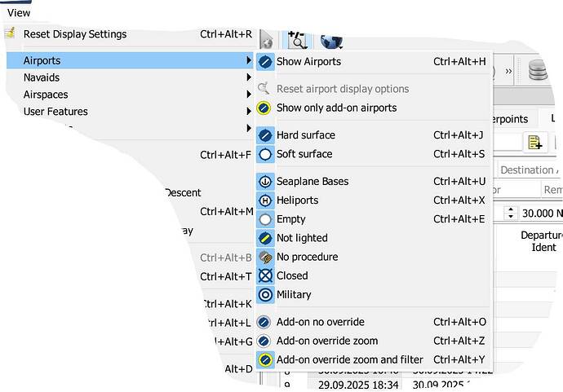Select Add-on no override option

[x=320, y=322]
